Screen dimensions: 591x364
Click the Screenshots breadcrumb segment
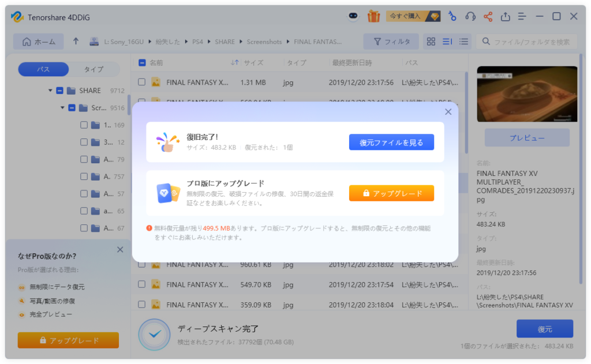coord(264,42)
